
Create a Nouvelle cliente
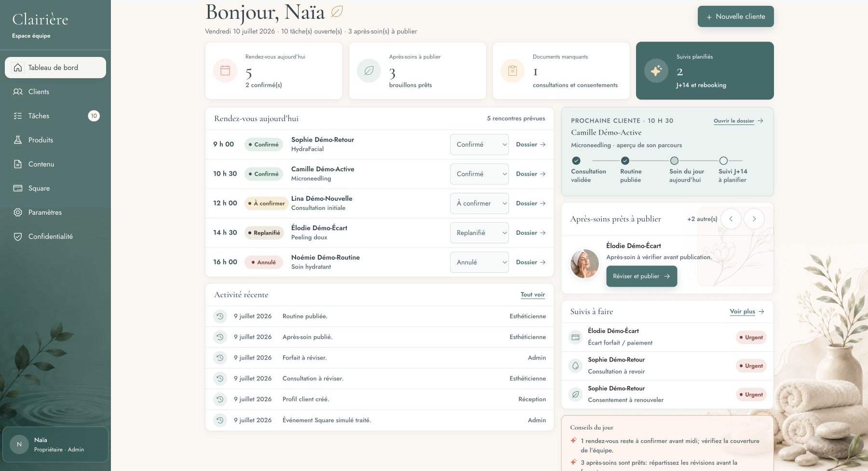click(735, 16)
